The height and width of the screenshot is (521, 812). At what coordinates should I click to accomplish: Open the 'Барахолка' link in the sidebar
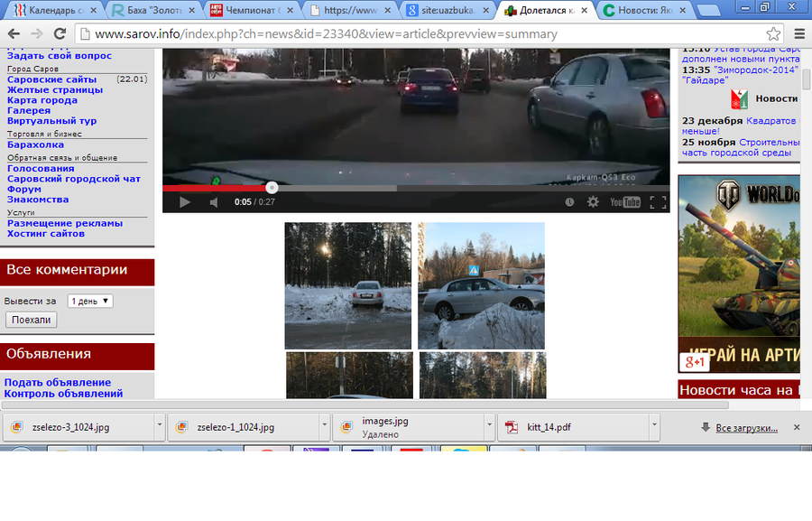(x=35, y=144)
